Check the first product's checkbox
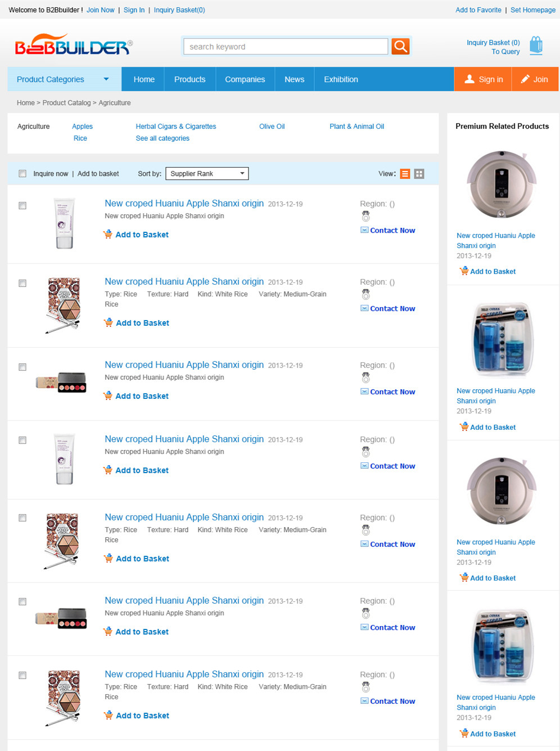 22,205
